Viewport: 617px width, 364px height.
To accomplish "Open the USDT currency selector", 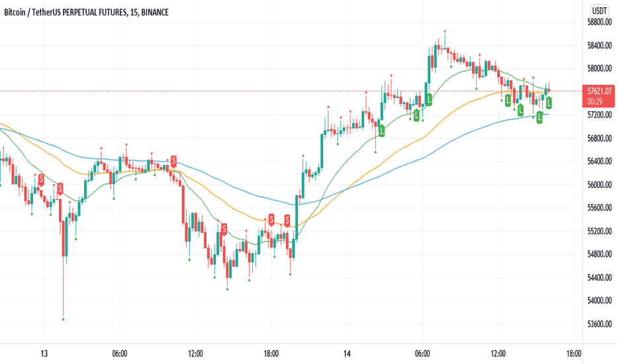I will coord(599,11).
